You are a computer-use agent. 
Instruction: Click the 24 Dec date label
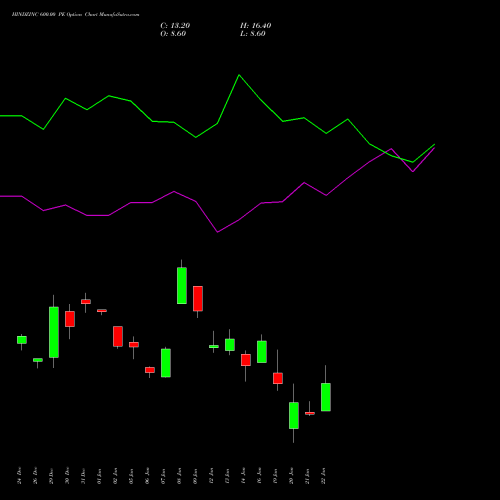(19, 476)
